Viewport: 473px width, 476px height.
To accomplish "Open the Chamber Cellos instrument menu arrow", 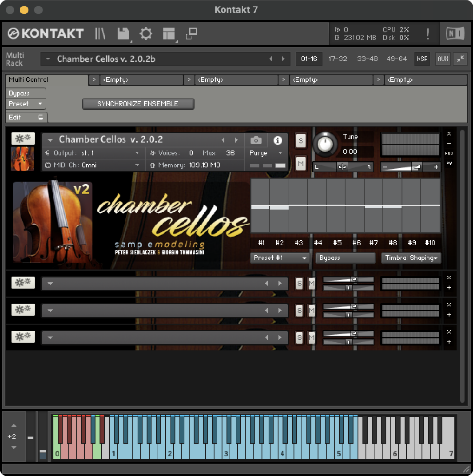I will click(x=50, y=140).
